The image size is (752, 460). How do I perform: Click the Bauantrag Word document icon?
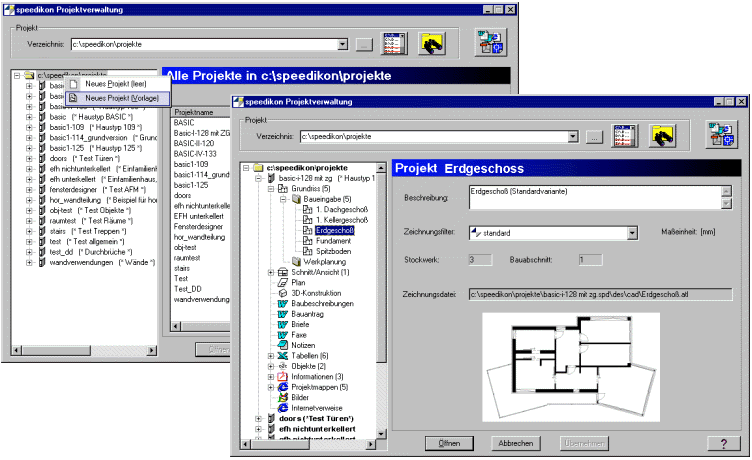282,314
